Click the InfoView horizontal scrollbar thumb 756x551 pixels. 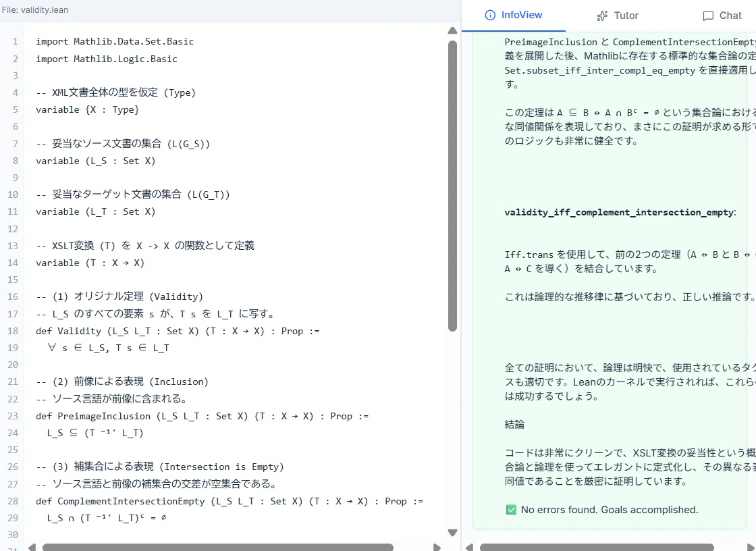597,547
